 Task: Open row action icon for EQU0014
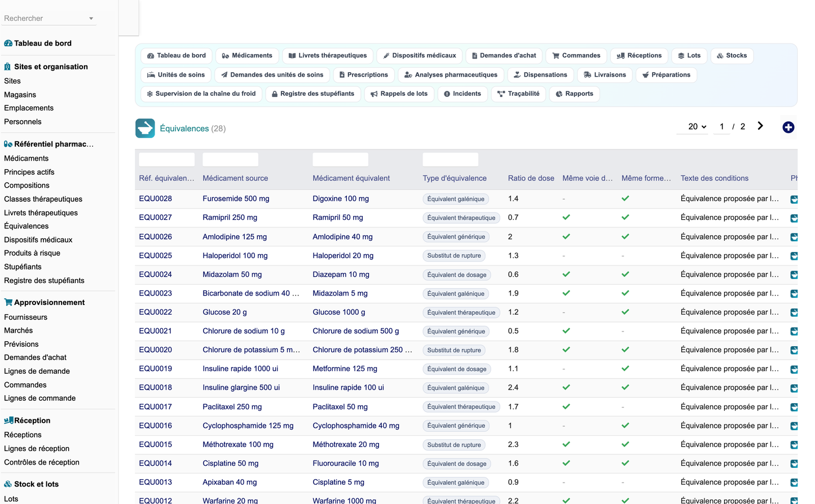pyautogui.click(x=794, y=463)
